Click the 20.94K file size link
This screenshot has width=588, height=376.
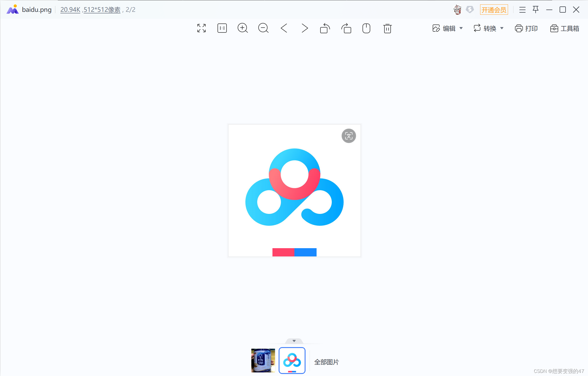[x=70, y=10]
